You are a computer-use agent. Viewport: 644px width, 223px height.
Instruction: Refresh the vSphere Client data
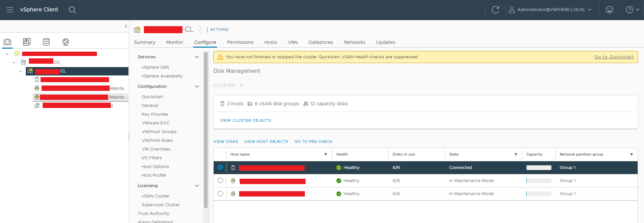pyautogui.click(x=495, y=10)
